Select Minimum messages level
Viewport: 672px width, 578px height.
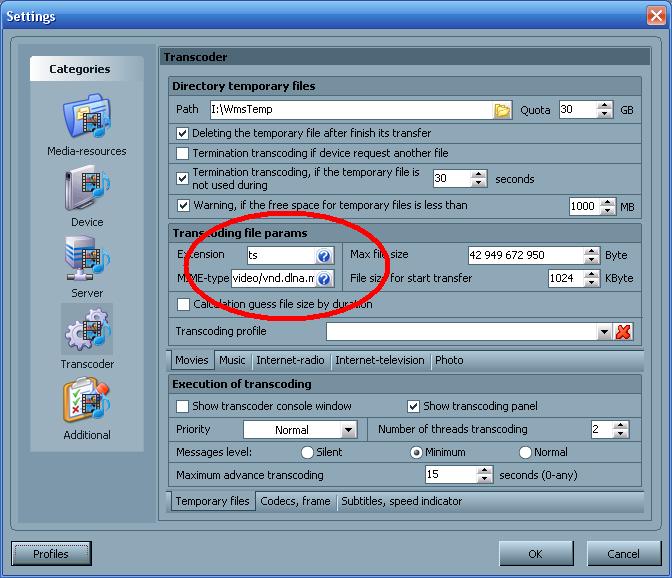[416, 452]
